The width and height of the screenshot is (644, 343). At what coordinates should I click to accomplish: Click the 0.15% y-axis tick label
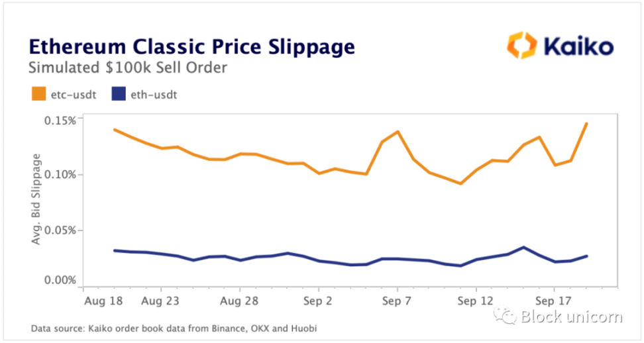tap(60, 119)
